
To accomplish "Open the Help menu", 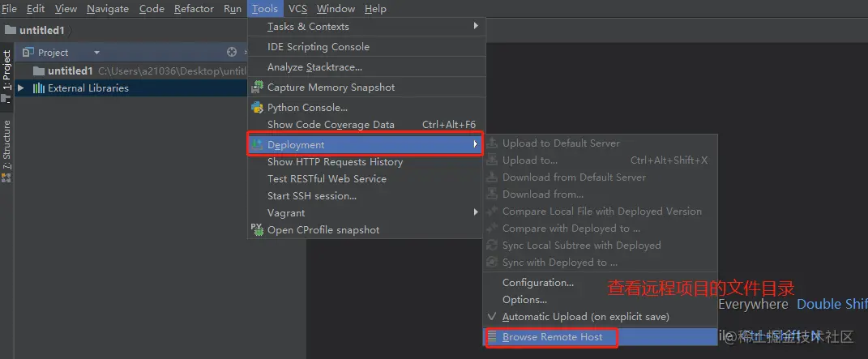I will coord(375,9).
